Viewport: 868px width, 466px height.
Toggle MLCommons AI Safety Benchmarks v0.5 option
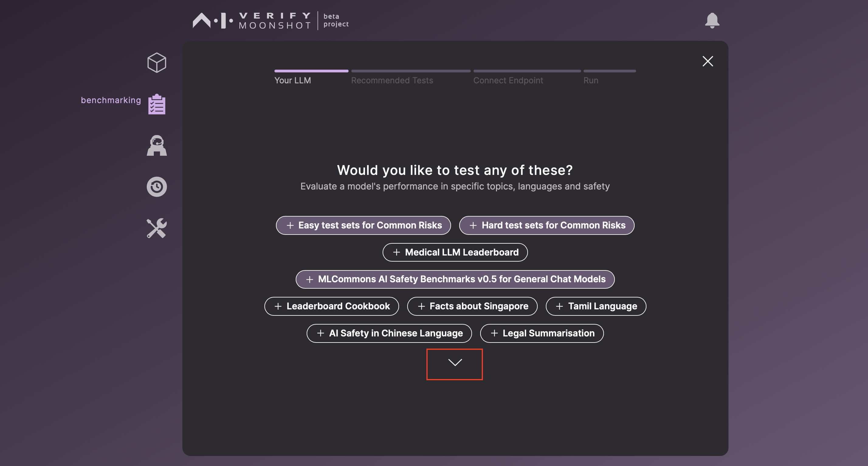point(455,279)
